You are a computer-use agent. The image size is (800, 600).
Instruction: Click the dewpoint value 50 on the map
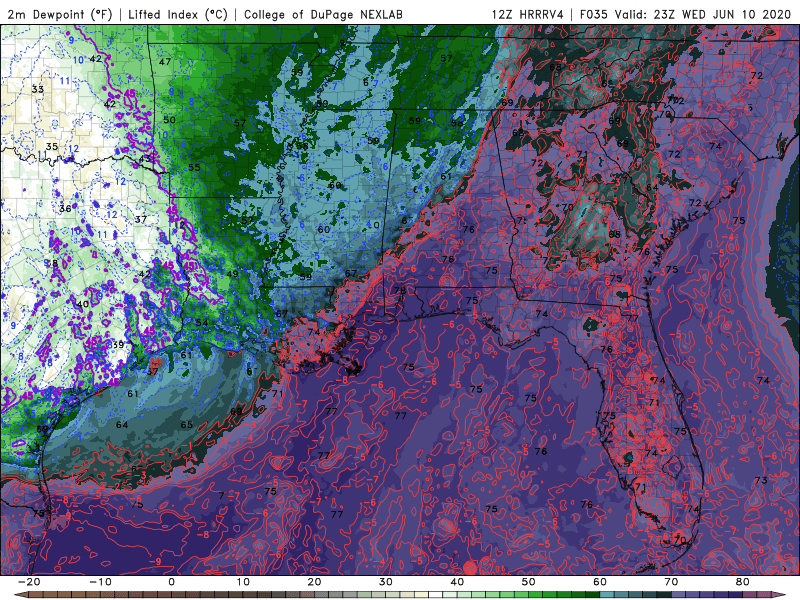(x=169, y=120)
